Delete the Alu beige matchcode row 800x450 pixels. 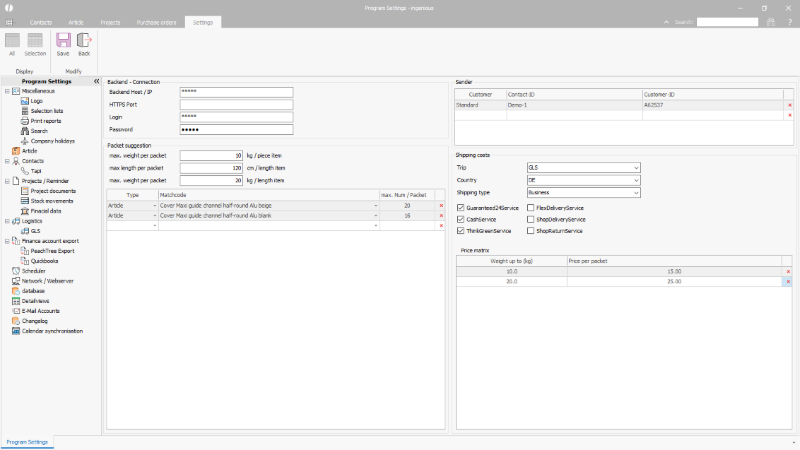click(441, 206)
